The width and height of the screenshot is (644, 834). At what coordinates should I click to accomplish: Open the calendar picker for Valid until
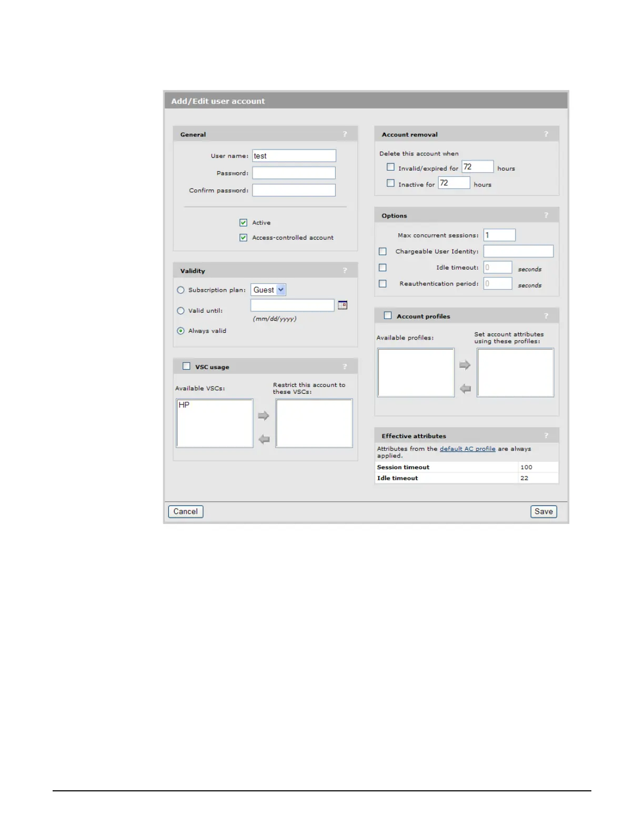point(343,305)
